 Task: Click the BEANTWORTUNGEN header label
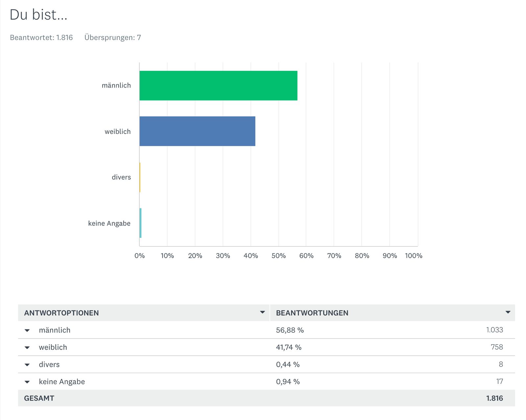[312, 313]
